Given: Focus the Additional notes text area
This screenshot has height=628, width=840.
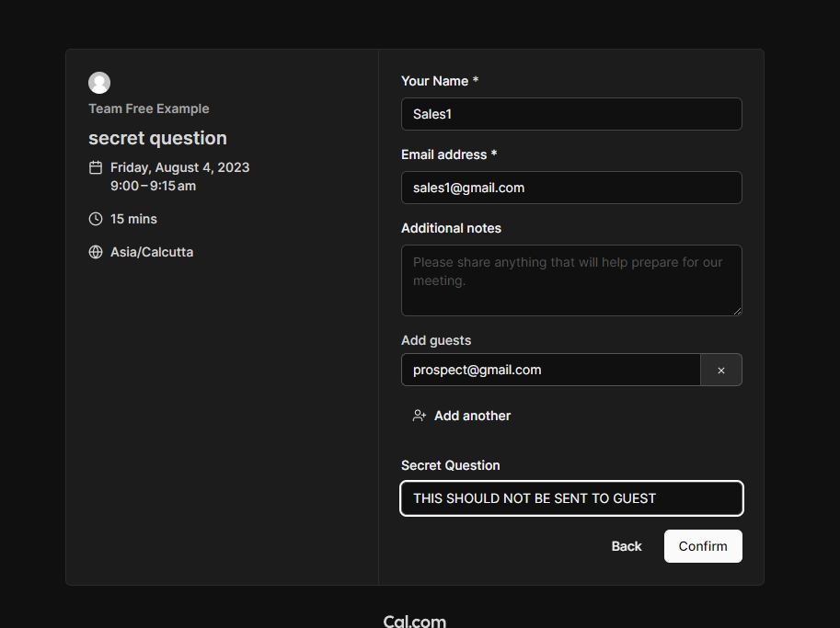Looking at the screenshot, I should click(x=571, y=280).
